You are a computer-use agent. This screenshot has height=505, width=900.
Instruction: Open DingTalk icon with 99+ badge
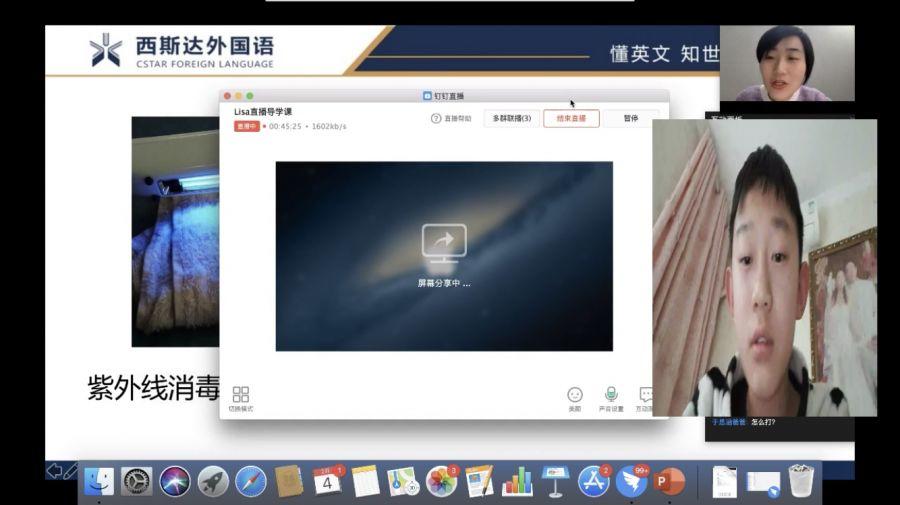coord(631,481)
